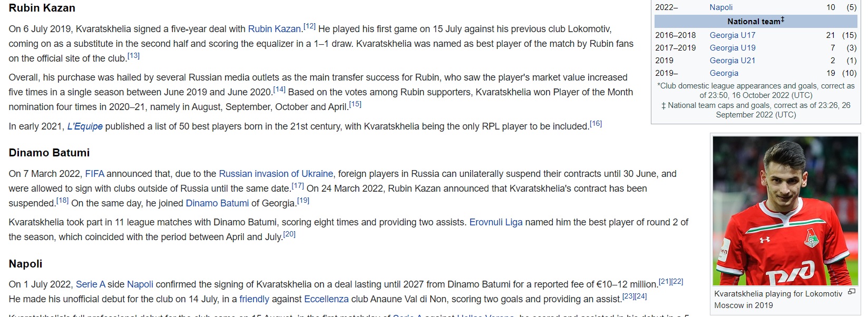This screenshot has width=868, height=317.
Task: Open the Georgia U17 team link
Action: click(732, 35)
